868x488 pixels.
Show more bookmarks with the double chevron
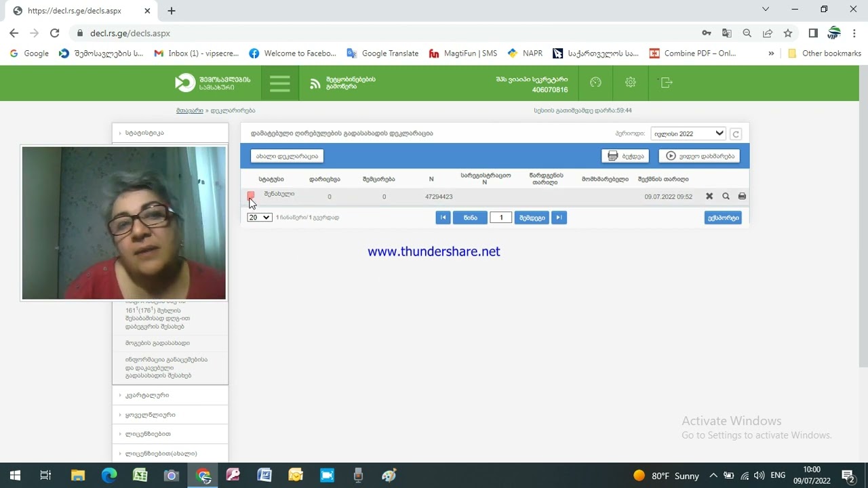tap(771, 54)
